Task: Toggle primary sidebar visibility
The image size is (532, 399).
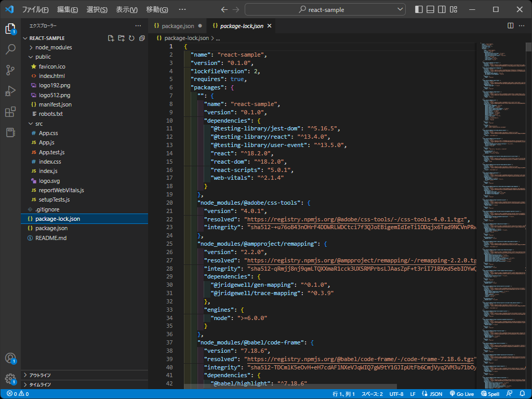Action: (x=419, y=9)
